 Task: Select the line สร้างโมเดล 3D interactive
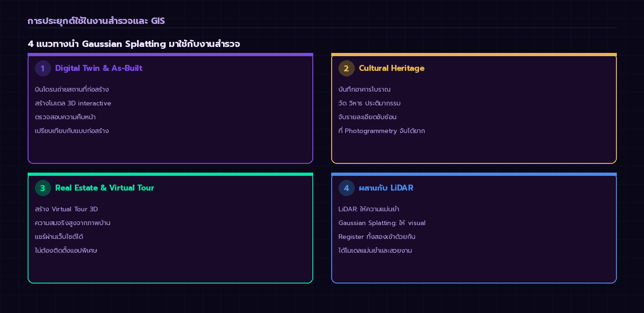click(73, 103)
